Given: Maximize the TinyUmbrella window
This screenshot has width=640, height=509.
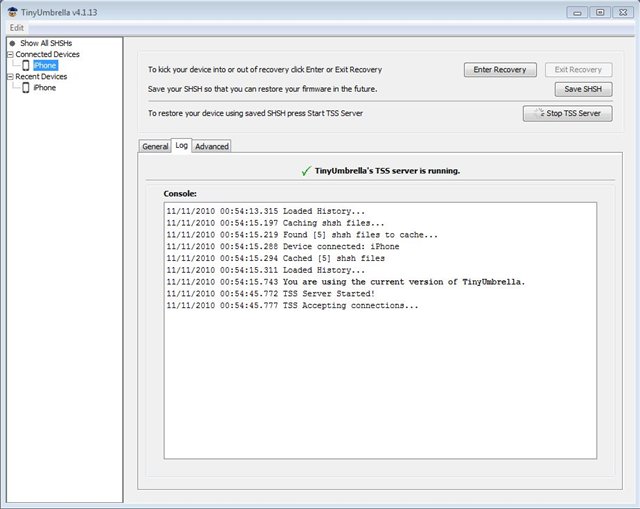Looking at the screenshot, I should (600, 12).
